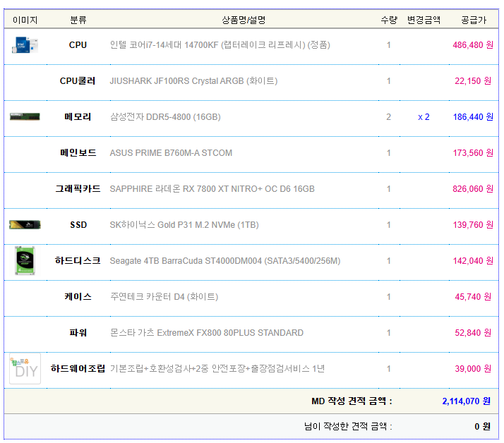504x443 pixels.
Task: Open SAPPHIRE 라데온 RX 7800 XT product link
Action: tap(212, 189)
